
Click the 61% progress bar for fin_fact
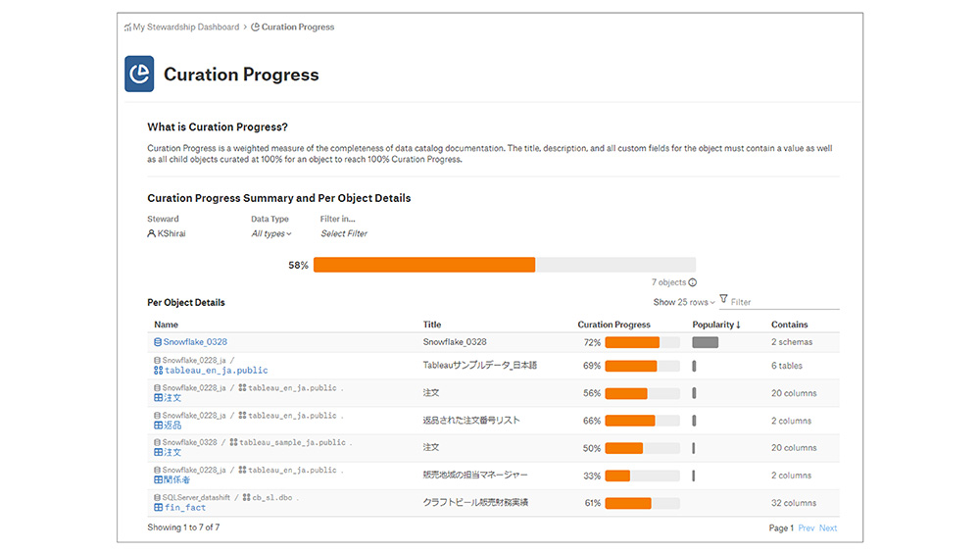point(642,503)
